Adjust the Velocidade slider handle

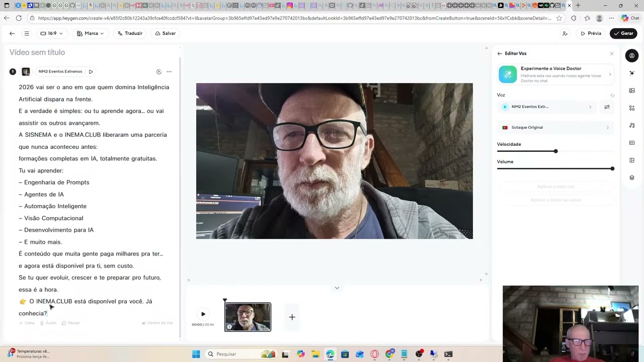point(555,151)
